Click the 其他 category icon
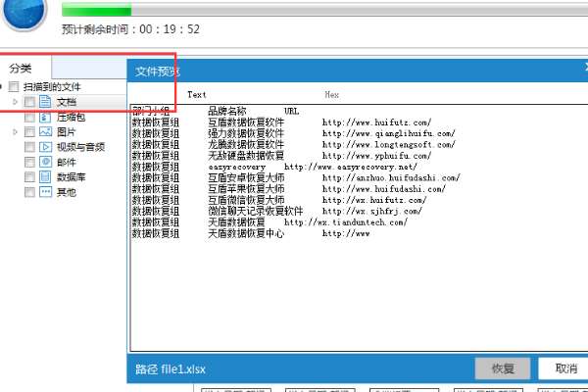The image size is (588, 392). pos(45,192)
